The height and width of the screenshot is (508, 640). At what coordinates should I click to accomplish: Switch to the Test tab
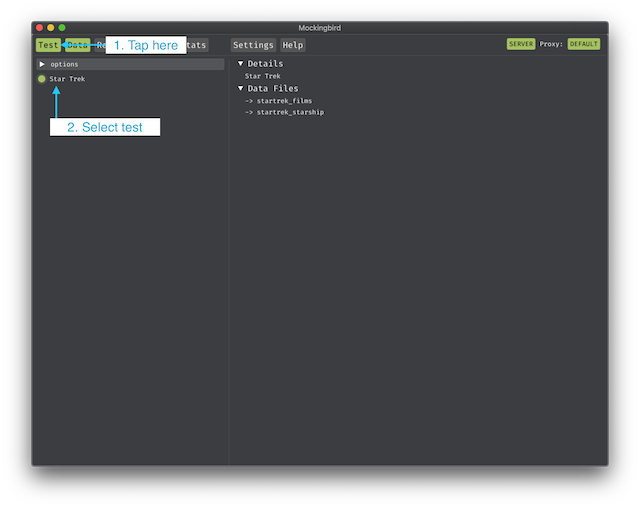tap(47, 45)
